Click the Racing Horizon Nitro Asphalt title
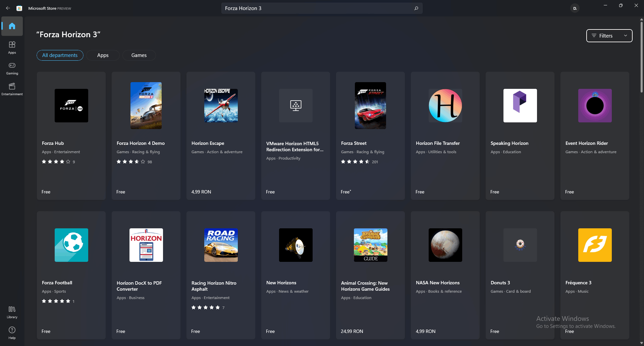 click(x=214, y=286)
